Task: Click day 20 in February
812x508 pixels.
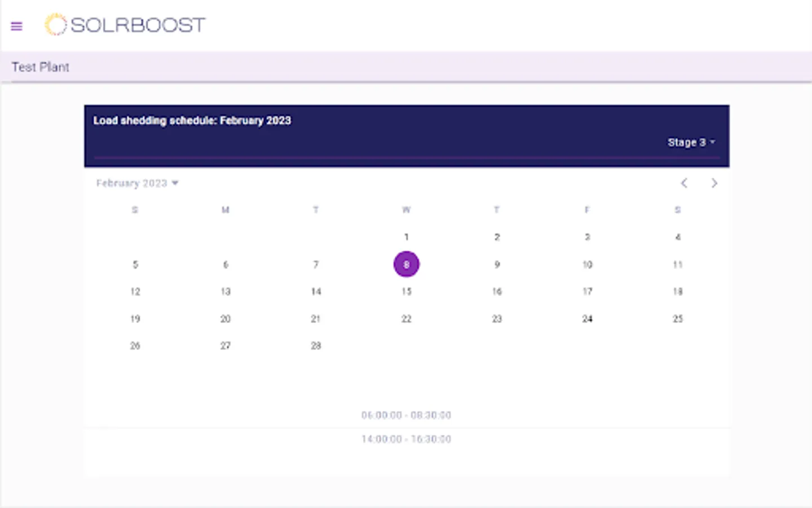Action: click(x=226, y=318)
